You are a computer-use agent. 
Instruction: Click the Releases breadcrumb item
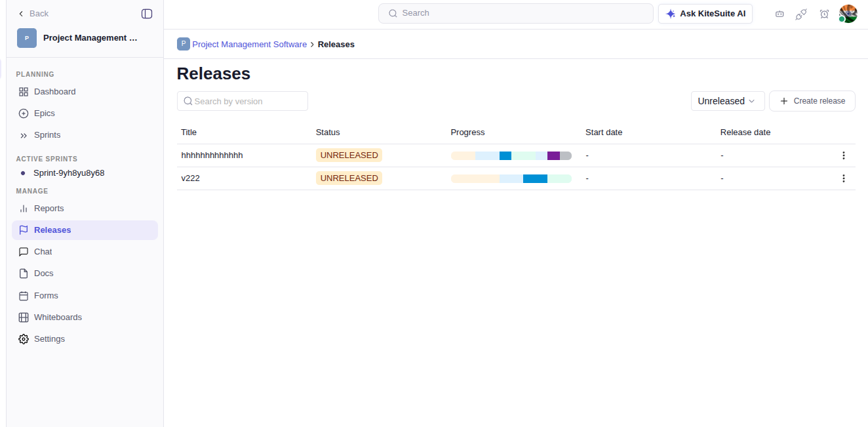point(336,45)
